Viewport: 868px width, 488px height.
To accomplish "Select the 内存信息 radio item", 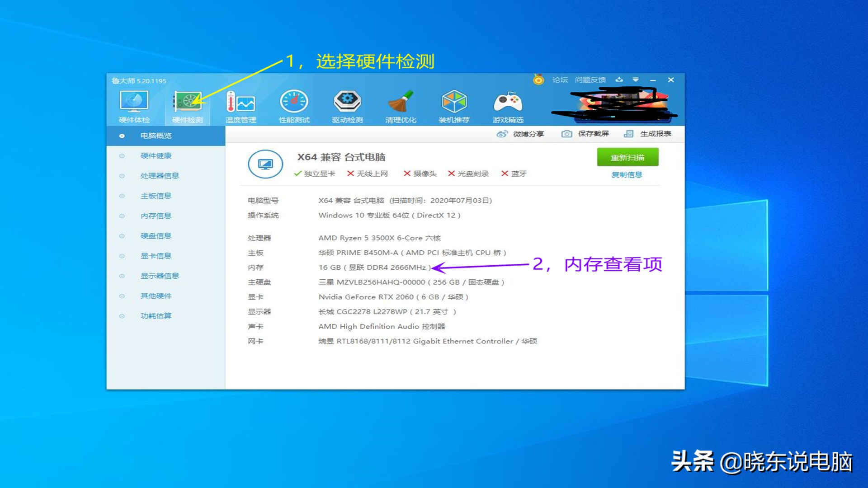I will (x=156, y=216).
